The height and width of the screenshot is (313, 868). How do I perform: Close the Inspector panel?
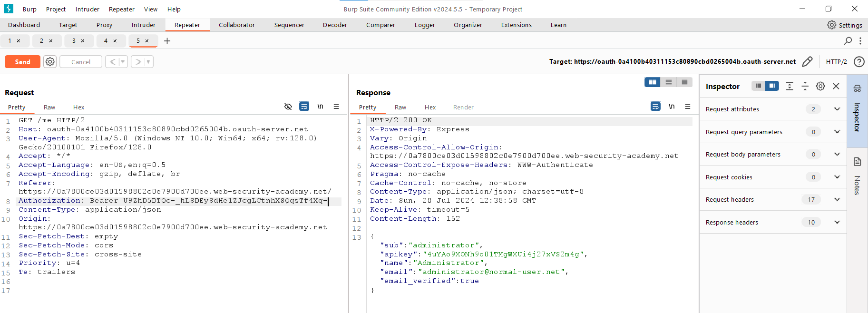coord(836,86)
